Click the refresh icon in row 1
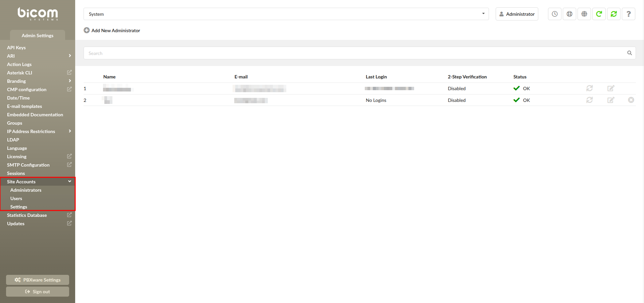 (590, 88)
